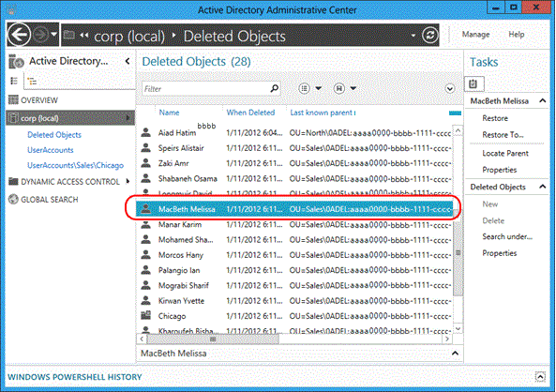The width and height of the screenshot is (556, 392).
Task: Click the filter search magnifier icon
Action: [274, 88]
